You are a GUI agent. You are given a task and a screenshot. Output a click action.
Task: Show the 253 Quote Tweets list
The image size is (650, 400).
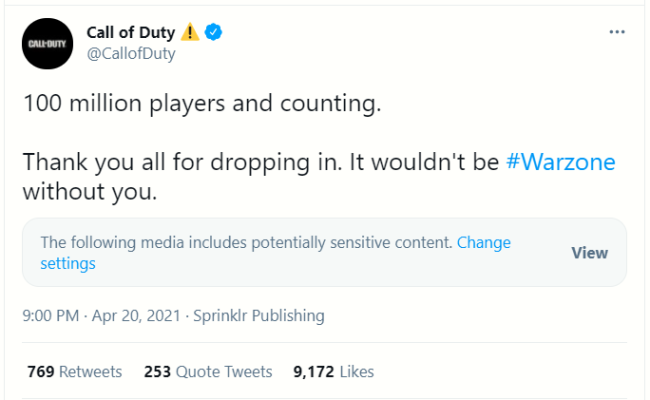tap(208, 372)
